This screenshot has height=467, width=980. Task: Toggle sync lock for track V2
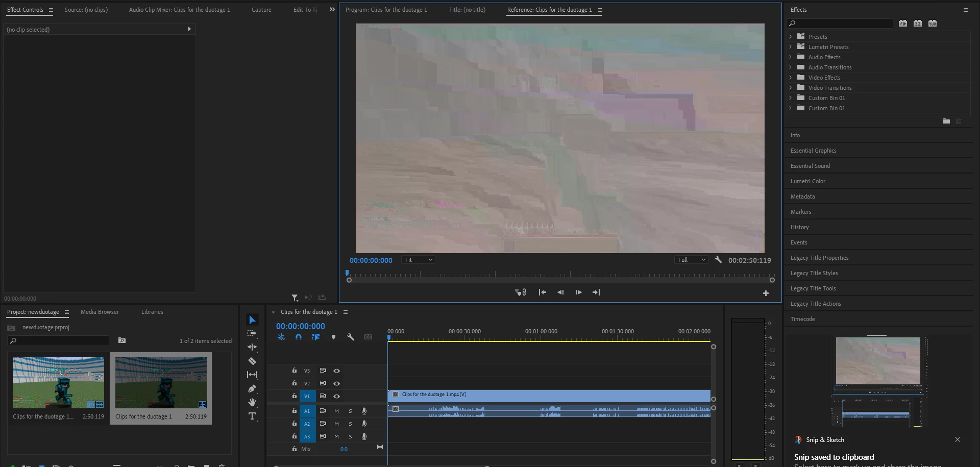[323, 383]
